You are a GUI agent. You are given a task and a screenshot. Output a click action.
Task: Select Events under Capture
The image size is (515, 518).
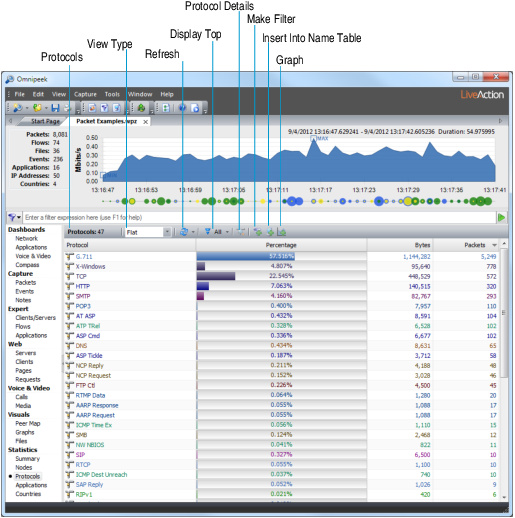coord(24,291)
